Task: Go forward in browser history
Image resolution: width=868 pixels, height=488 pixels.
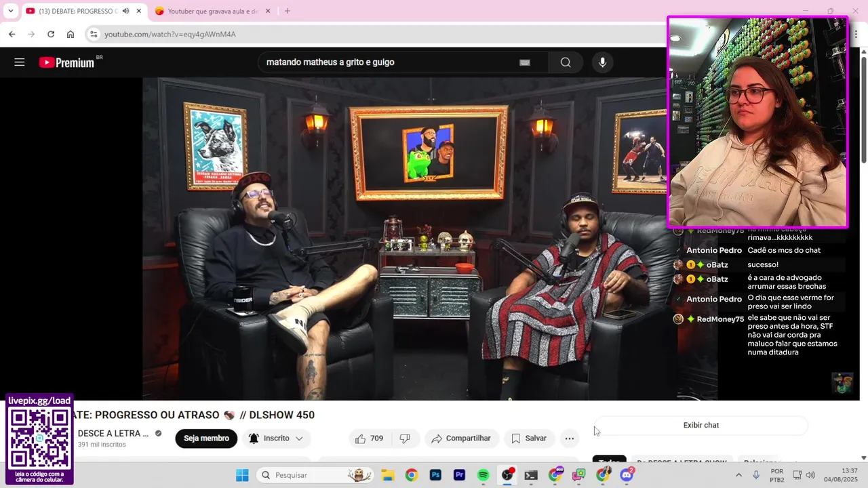Action: tap(31, 34)
